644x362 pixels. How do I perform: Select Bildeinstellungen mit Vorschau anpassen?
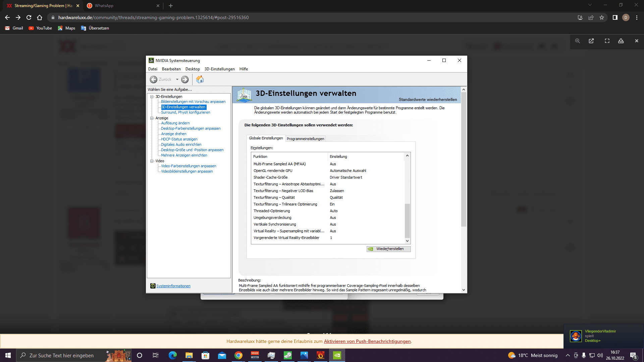coord(193,102)
